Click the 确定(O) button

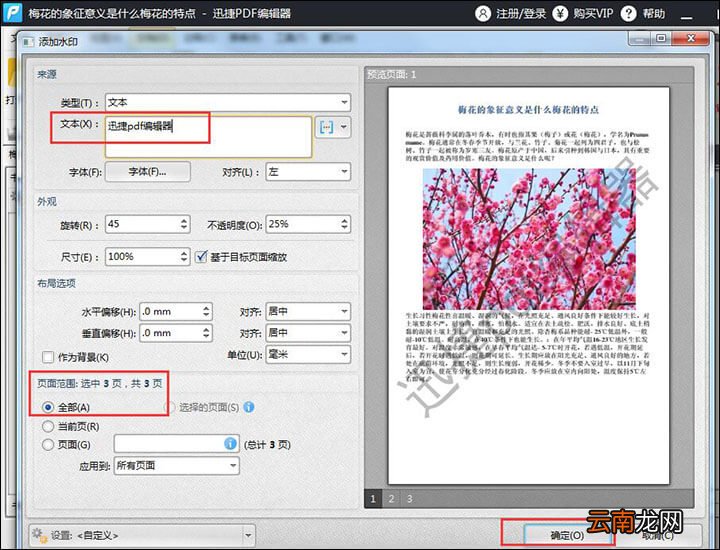coord(567,535)
